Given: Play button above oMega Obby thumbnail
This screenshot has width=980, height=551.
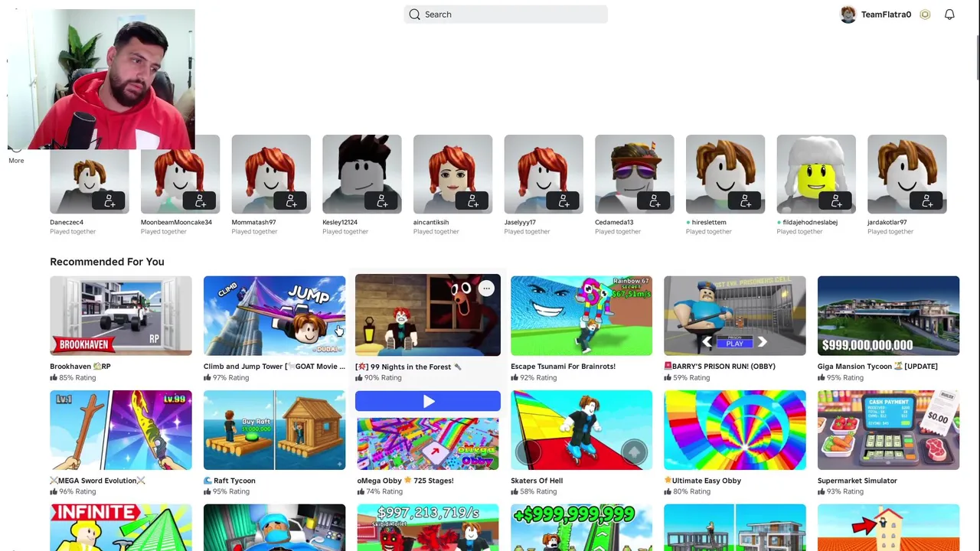Looking at the screenshot, I should (x=428, y=402).
